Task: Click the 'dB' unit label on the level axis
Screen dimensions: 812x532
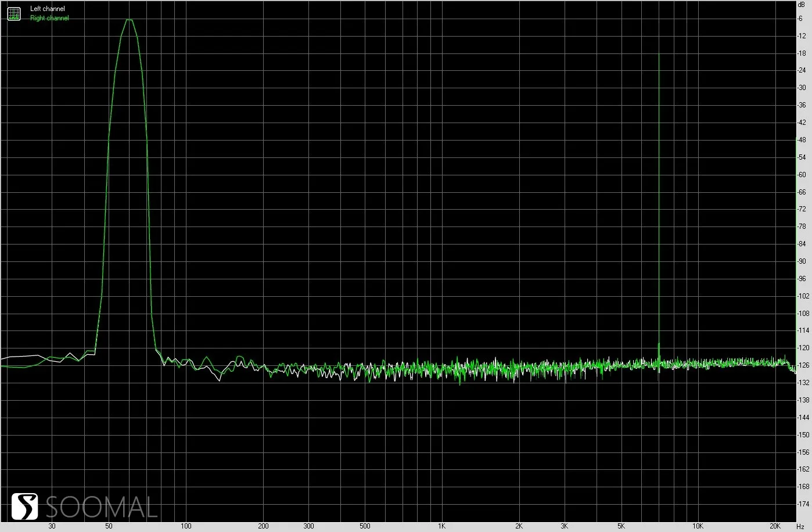Action: 802,4
